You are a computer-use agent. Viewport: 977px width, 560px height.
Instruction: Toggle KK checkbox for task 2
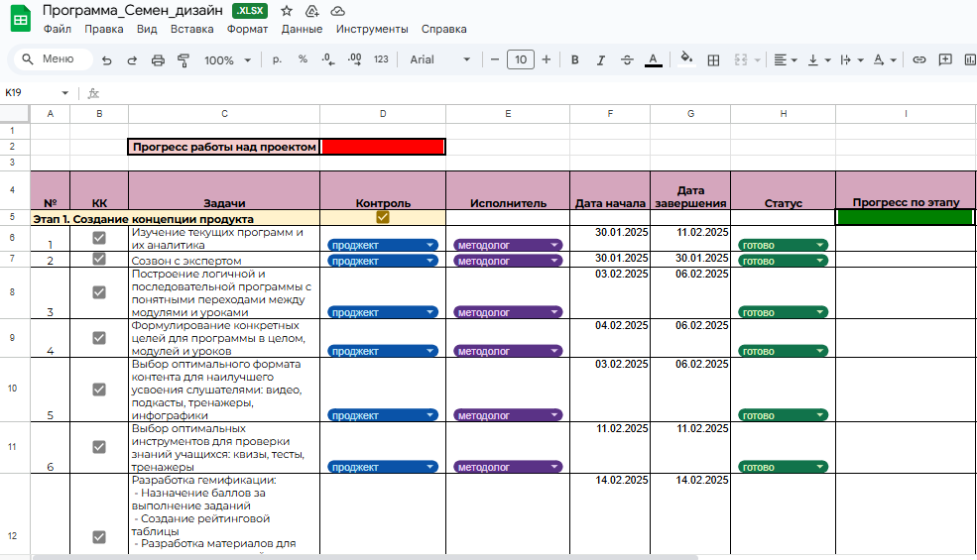pos(99,259)
